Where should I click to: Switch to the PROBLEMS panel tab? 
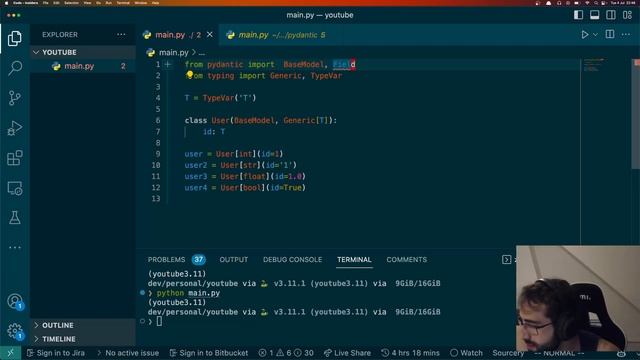[166, 260]
